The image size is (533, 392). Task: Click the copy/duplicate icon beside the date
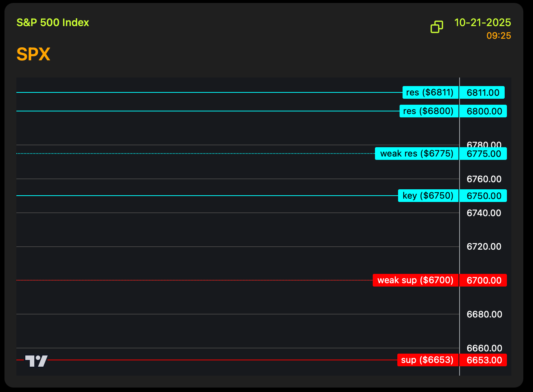click(x=436, y=27)
